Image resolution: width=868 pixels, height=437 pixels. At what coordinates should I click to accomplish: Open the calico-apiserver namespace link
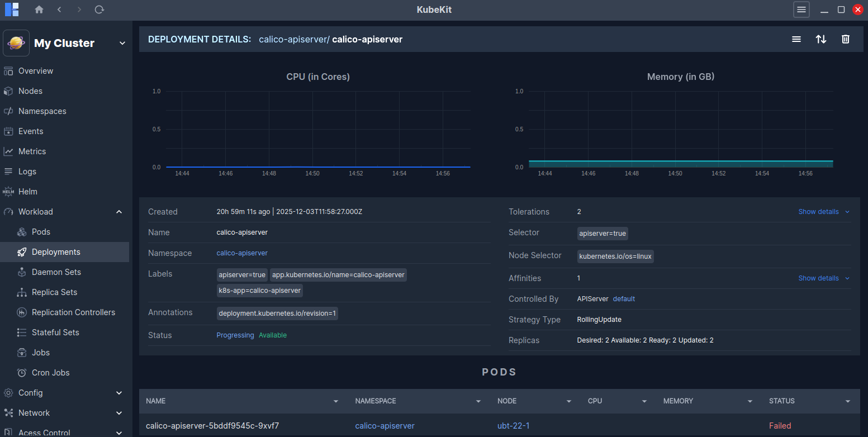(x=242, y=253)
